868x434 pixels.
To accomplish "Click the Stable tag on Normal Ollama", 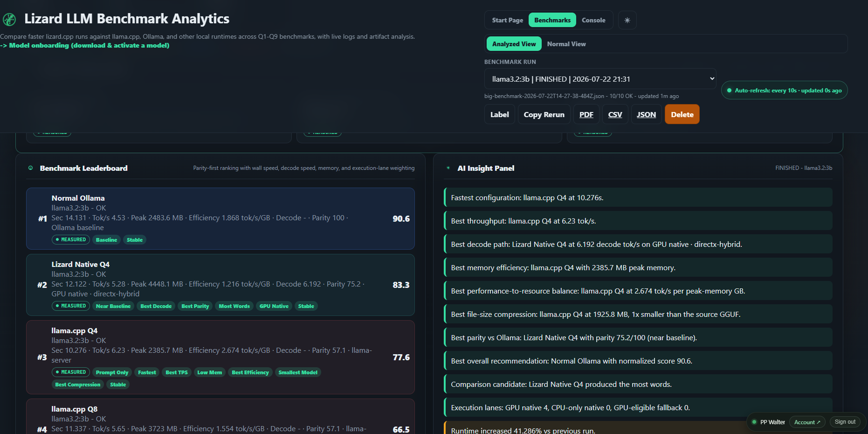I will coord(135,240).
